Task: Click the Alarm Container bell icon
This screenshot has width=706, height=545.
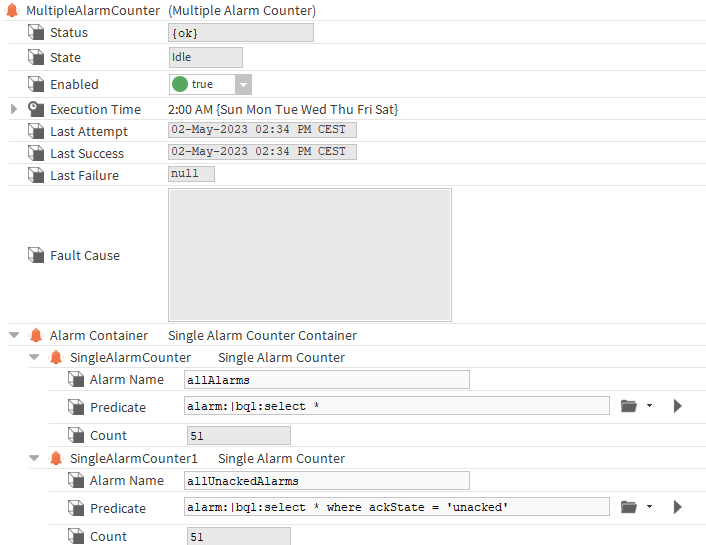Action: (36, 336)
